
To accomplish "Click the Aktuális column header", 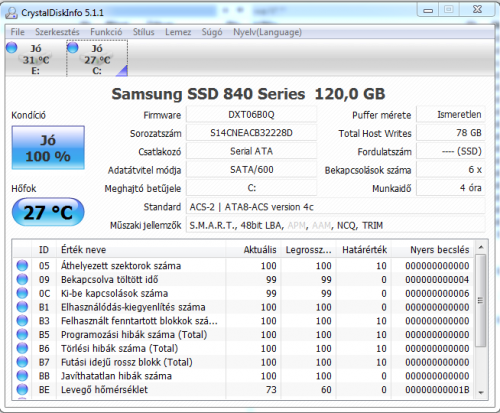I will (253, 250).
